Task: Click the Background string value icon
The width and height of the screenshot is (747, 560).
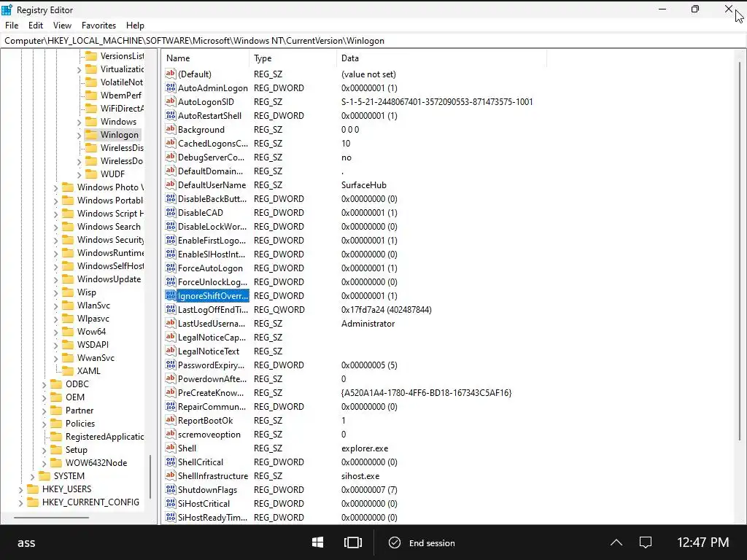Action: click(x=171, y=129)
